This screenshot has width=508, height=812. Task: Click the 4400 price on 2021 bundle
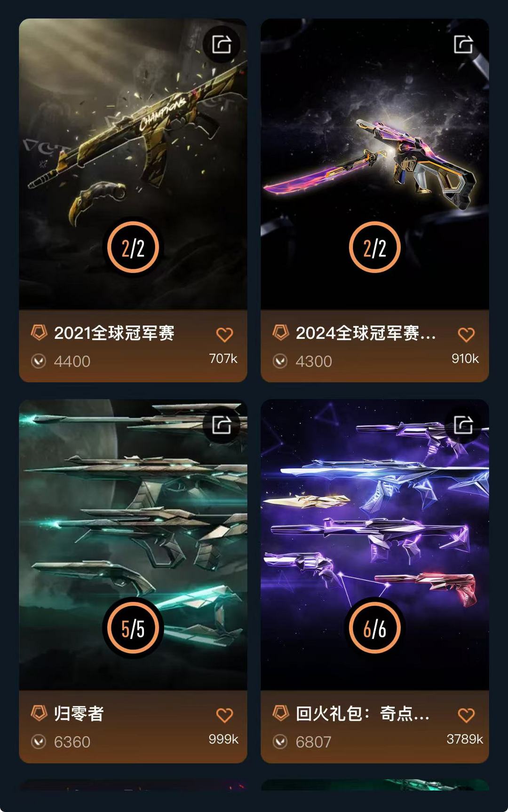tap(72, 361)
